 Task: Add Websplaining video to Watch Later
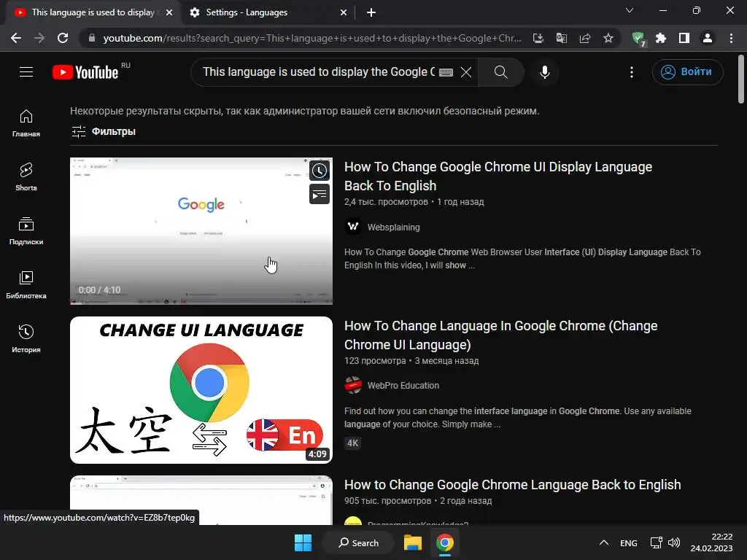[x=320, y=171]
